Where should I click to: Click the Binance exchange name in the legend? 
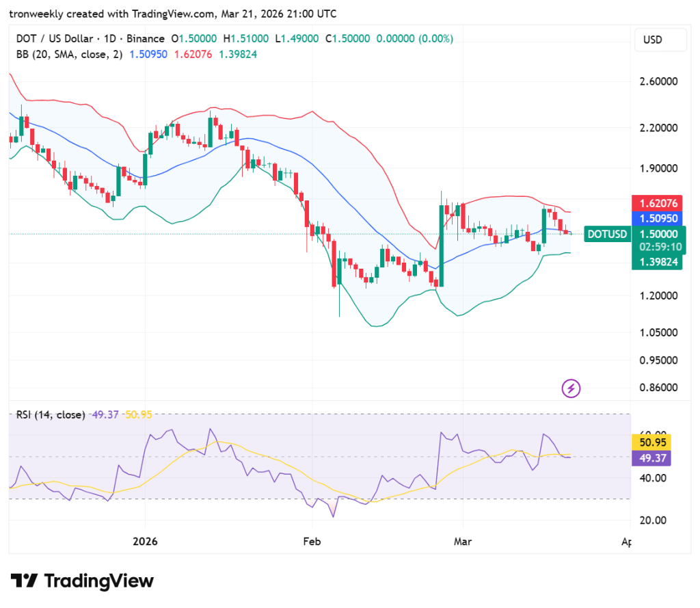(146, 39)
